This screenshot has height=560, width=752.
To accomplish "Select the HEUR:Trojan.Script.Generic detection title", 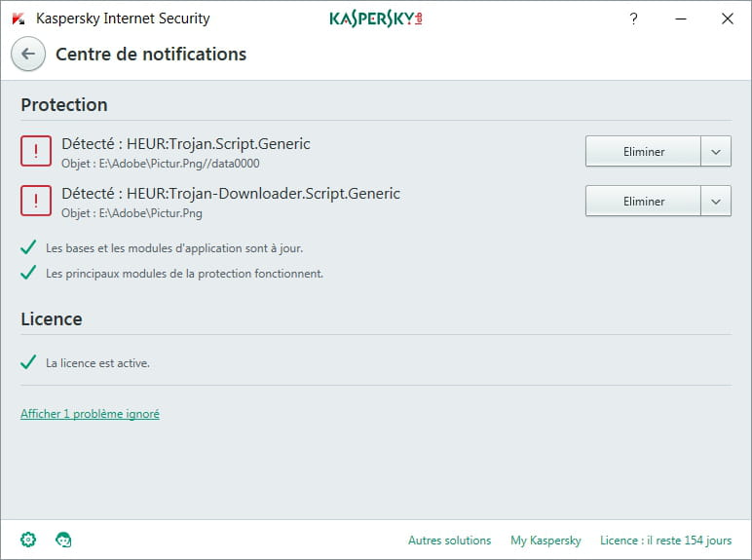I will [185, 144].
